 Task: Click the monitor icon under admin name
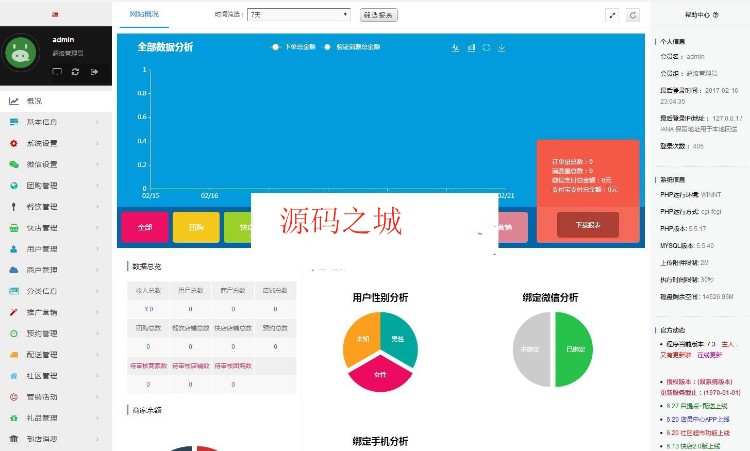click(x=57, y=72)
